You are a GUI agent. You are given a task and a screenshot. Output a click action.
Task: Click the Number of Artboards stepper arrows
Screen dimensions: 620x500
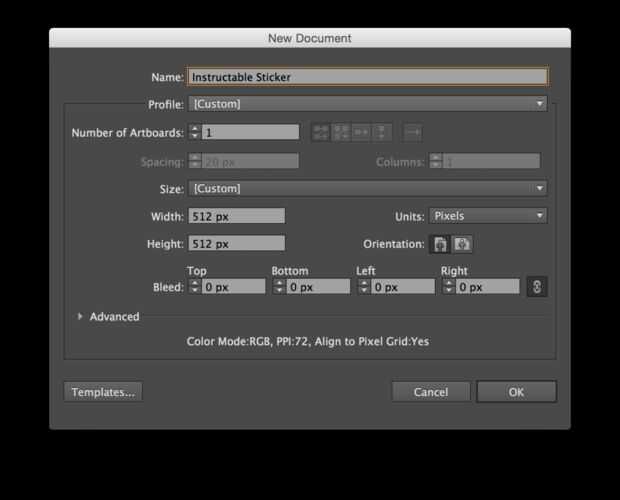click(x=195, y=132)
